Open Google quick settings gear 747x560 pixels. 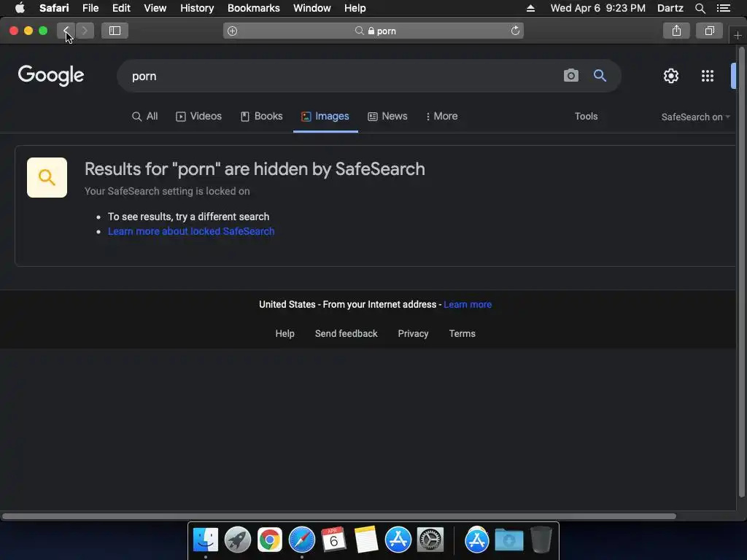[671, 76]
